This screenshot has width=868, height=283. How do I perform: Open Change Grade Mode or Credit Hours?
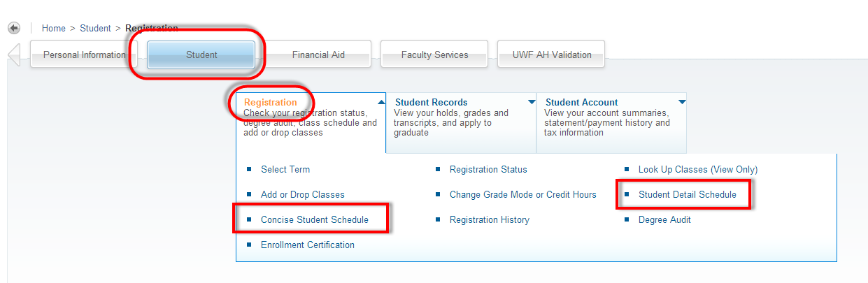523,194
